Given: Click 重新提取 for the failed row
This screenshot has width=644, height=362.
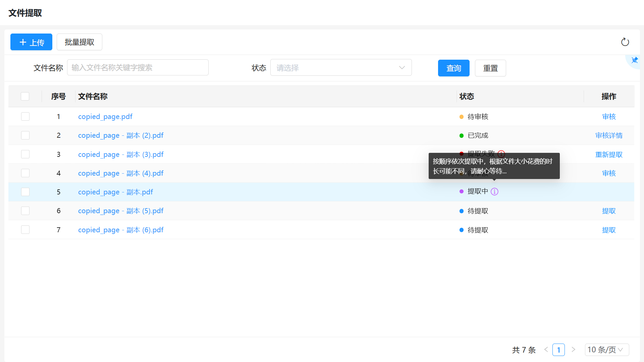Looking at the screenshot, I should pos(608,155).
